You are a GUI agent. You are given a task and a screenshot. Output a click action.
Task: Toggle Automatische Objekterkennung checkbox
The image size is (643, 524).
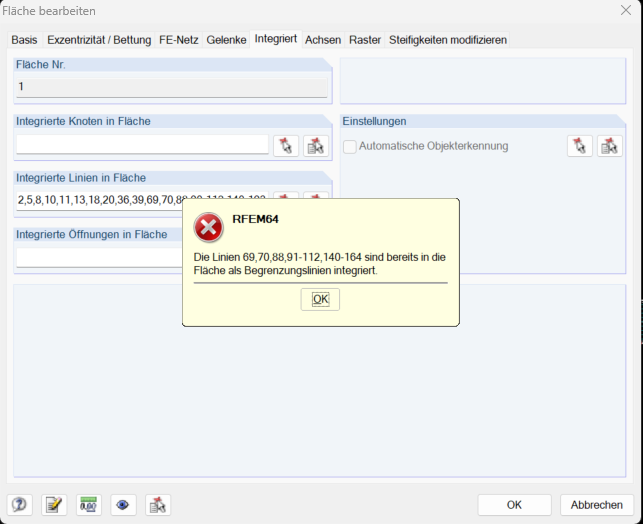click(x=350, y=146)
